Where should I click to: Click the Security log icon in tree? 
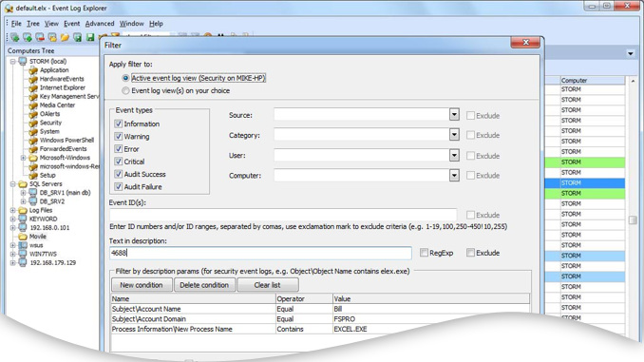click(33, 123)
